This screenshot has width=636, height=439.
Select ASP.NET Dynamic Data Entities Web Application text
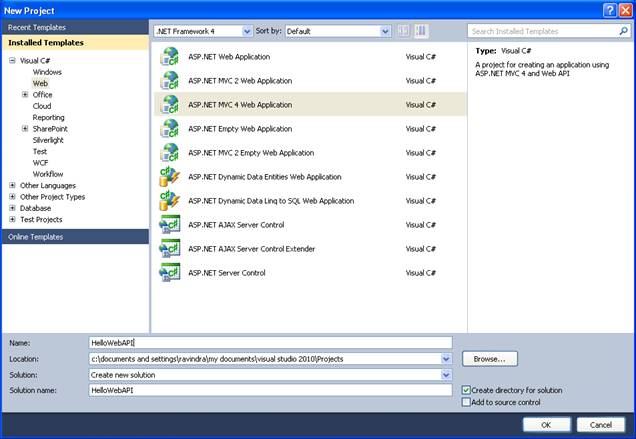pos(264,177)
